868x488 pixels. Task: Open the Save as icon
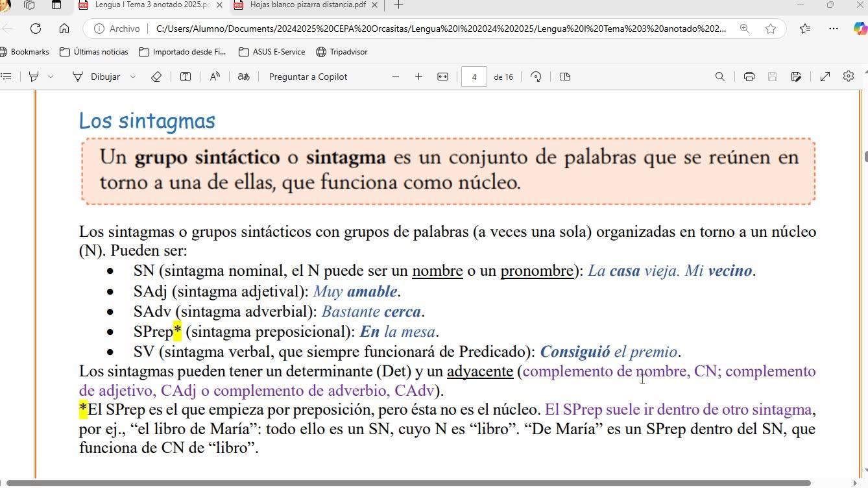tap(796, 77)
